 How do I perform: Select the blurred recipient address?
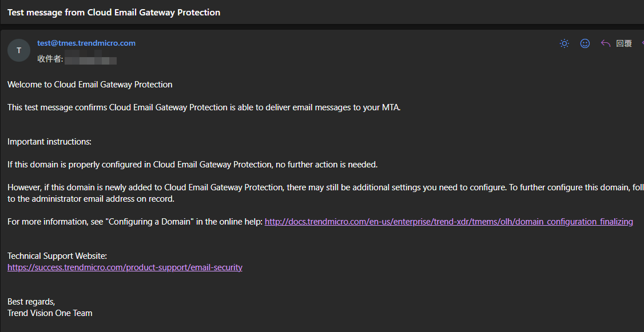(90, 59)
